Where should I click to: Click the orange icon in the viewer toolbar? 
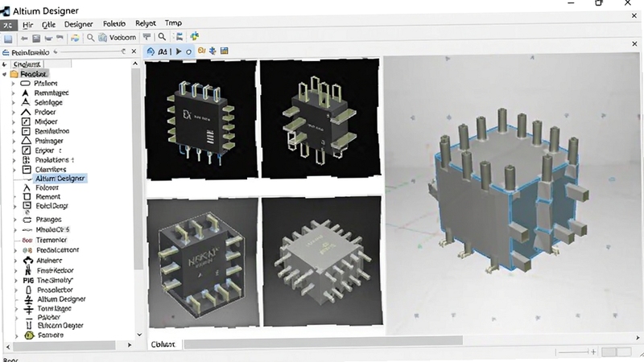(201, 51)
